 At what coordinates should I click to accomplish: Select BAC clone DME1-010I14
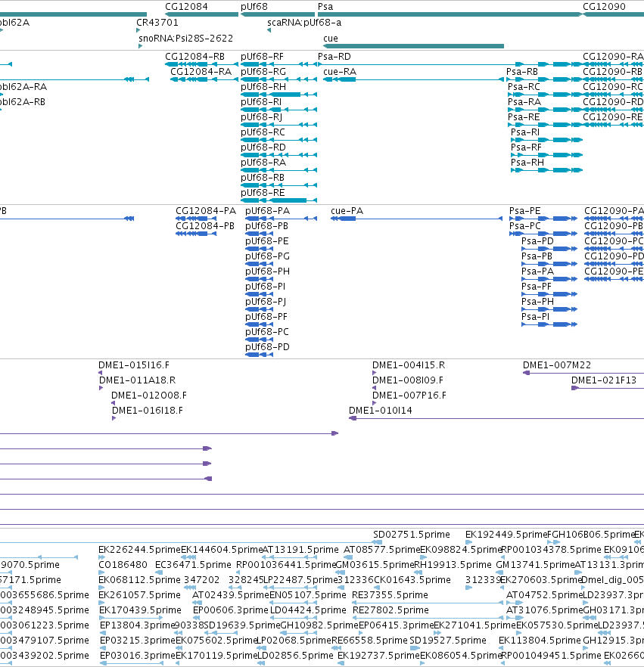click(496, 419)
